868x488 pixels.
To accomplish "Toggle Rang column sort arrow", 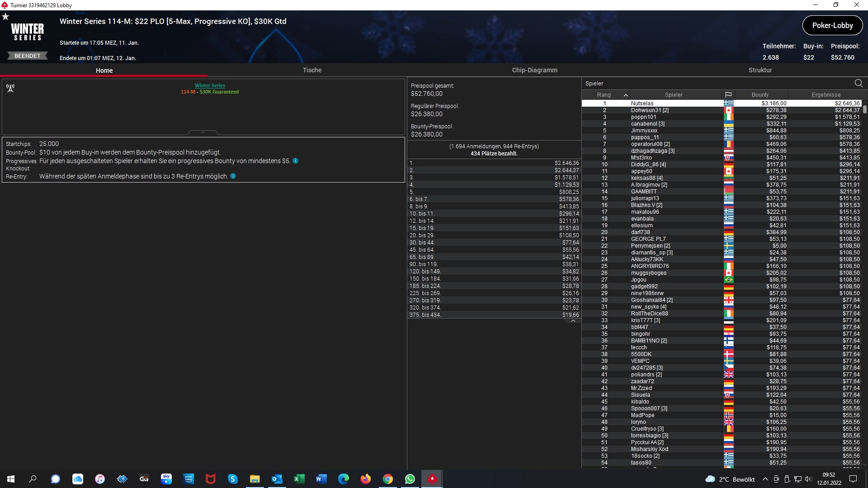I will coord(626,95).
